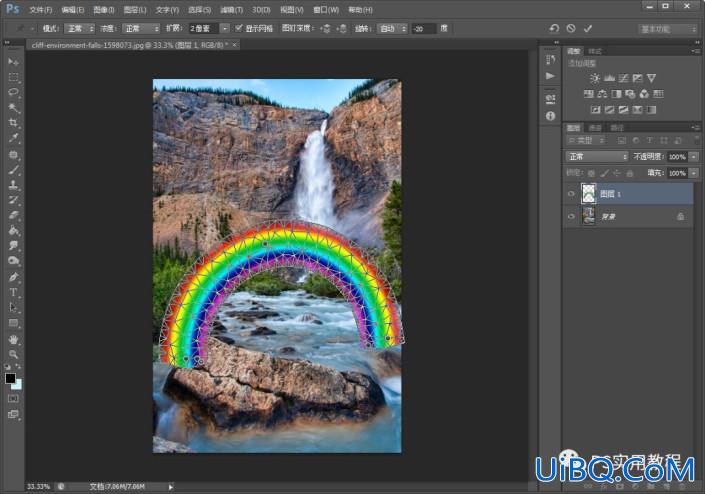Move pin depth backward icon
Image resolution: width=705 pixels, height=494 pixels.
click(341, 29)
